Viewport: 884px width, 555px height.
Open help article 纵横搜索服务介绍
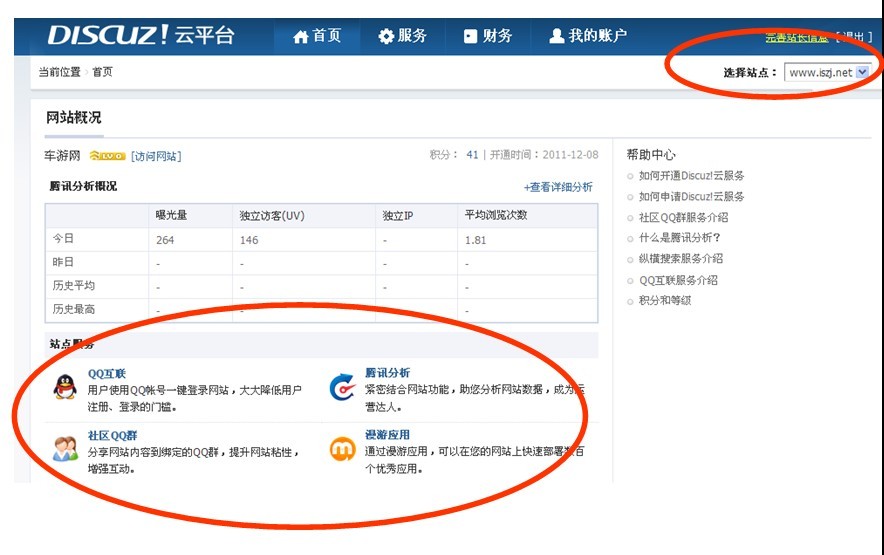680,259
